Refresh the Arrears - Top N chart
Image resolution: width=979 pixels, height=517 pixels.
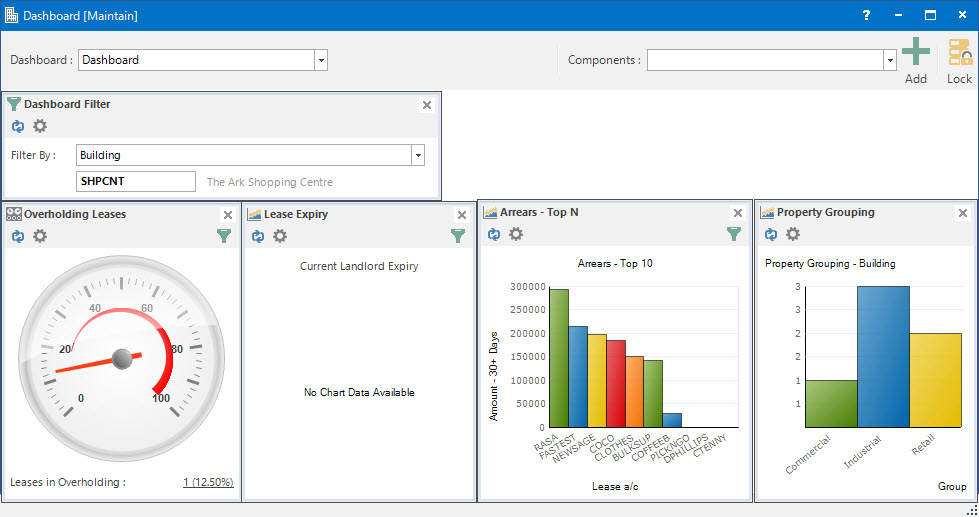[x=494, y=234]
